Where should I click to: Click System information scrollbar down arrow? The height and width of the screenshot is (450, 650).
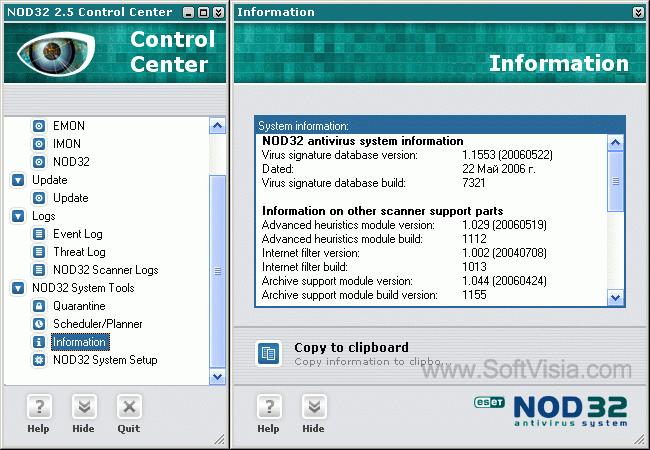tap(616, 297)
